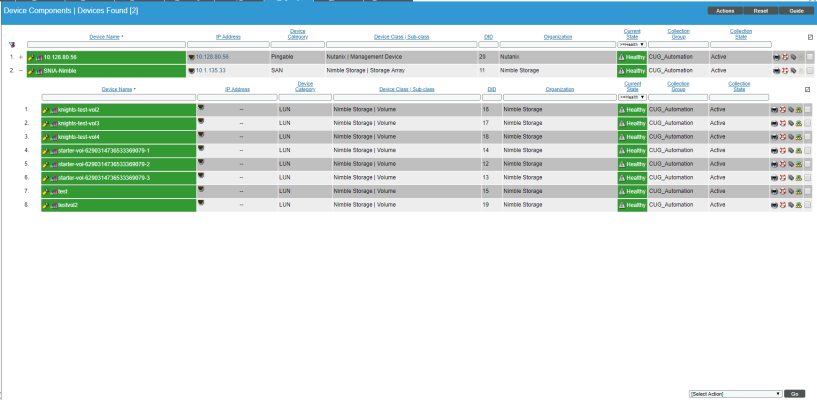Screen dimensions: 817x400
Task: Expand the 10.128.80.56 device row
Action: 21,57
